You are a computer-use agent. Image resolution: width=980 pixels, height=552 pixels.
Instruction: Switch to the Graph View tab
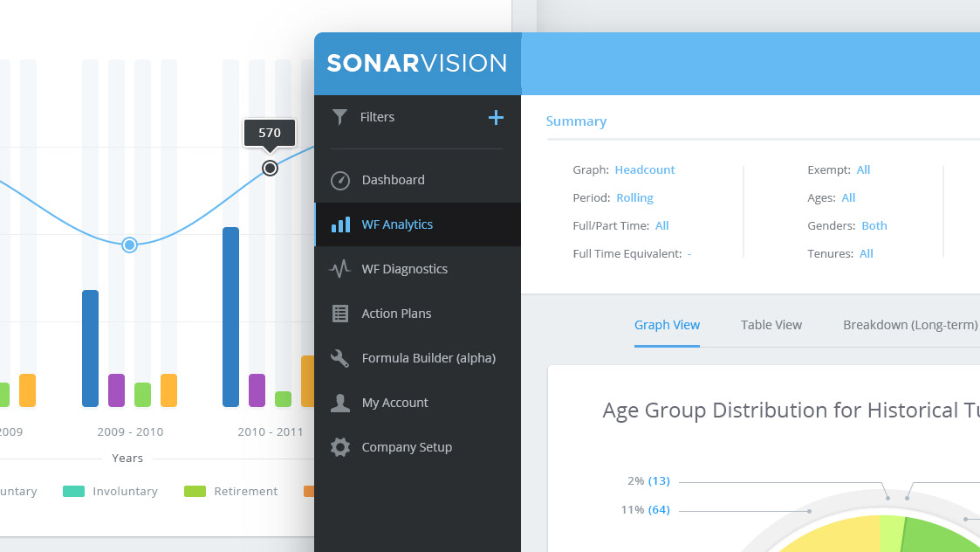point(667,325)
